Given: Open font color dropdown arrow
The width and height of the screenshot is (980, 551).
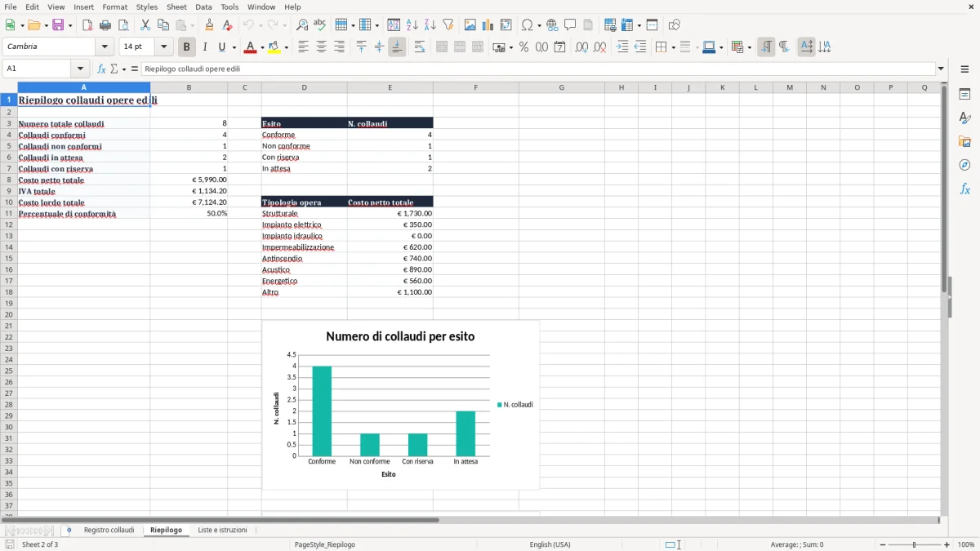Looking at the screenshot, I should point(261,47).
